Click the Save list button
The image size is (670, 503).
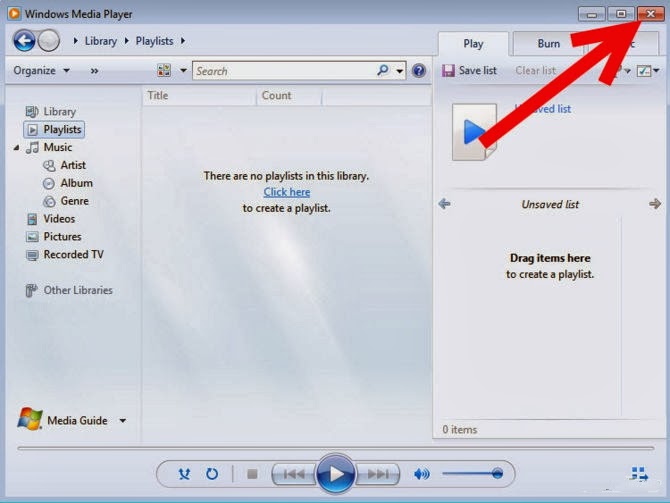[x=469, y=71]
